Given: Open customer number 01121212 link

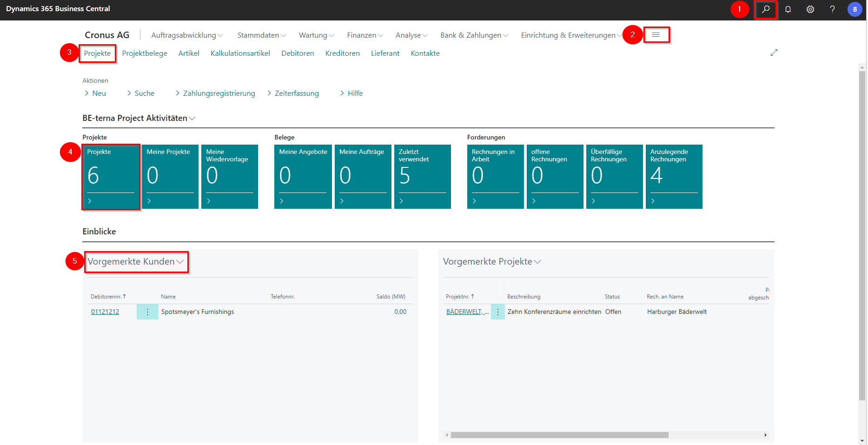Looking at the screenshot, I should (105, 312).
